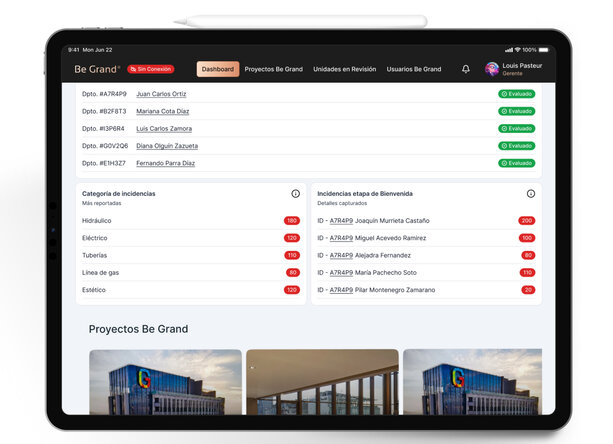
Task: Open ID link beside Joaquín Murrieta Castaño
Action: tap(341, 221)
